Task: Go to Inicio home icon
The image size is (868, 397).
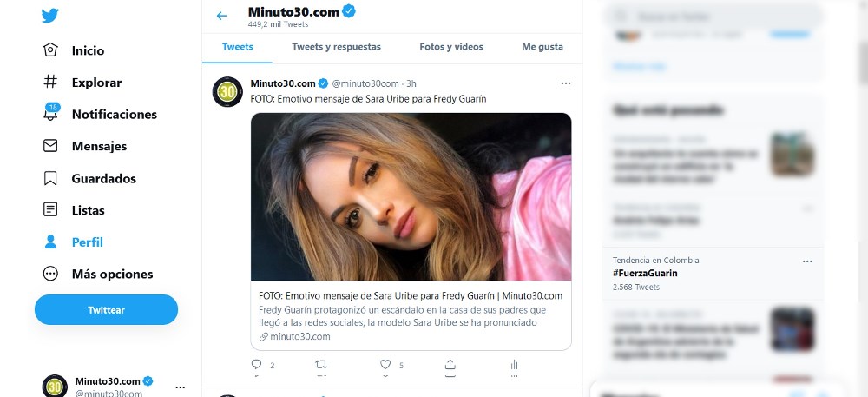Action: pyautogui.click(x=50, y=50)
